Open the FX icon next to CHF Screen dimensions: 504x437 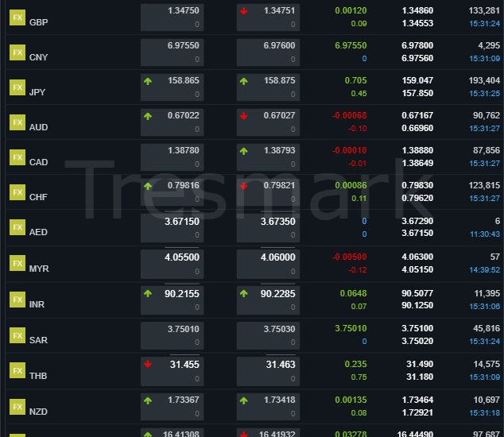17,192
